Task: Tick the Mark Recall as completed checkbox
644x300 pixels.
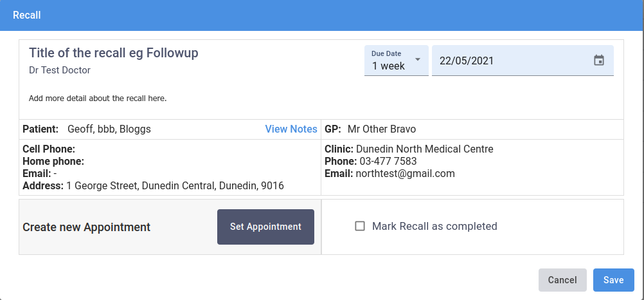Action: tap(360, 226)
